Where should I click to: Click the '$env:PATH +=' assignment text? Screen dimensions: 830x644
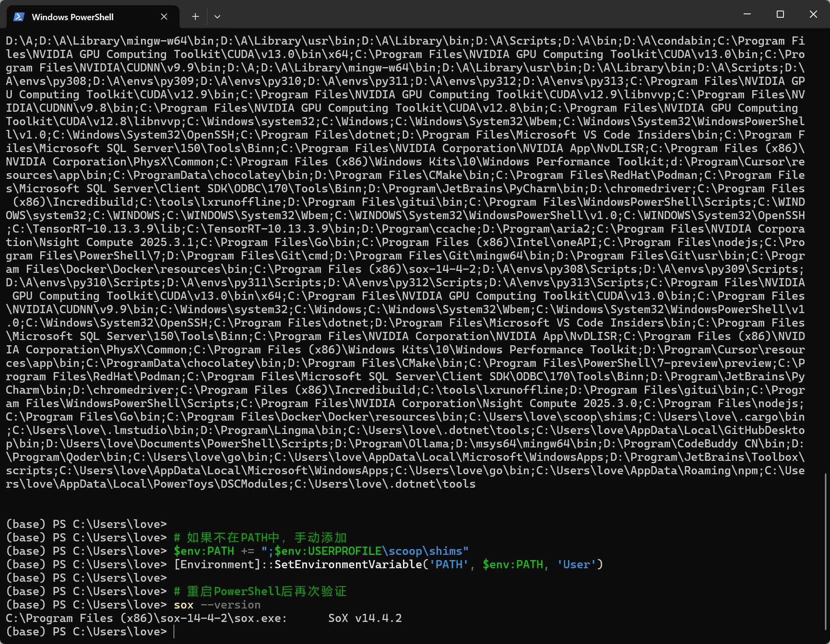(214, 551)
